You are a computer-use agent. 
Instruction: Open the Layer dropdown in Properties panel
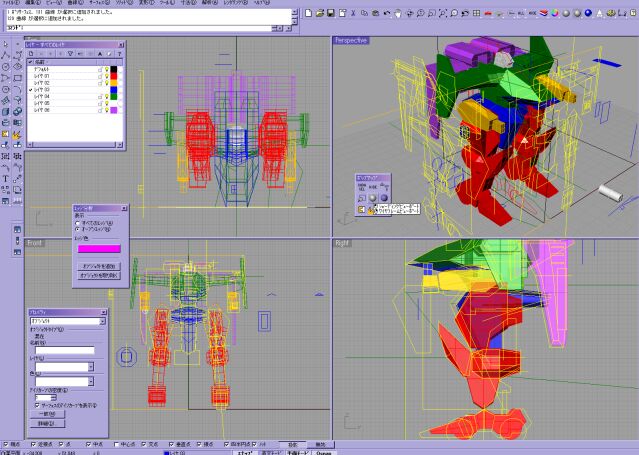(91, 367)
